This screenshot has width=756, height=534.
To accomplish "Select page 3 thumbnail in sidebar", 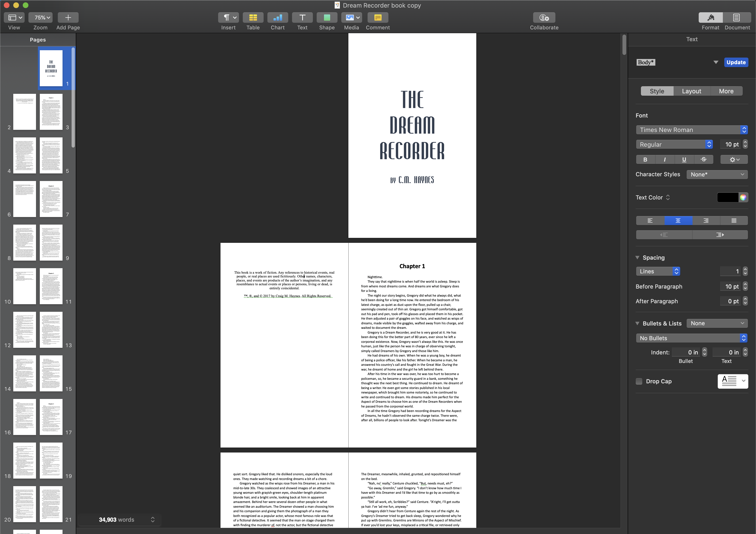I will 51,112.
